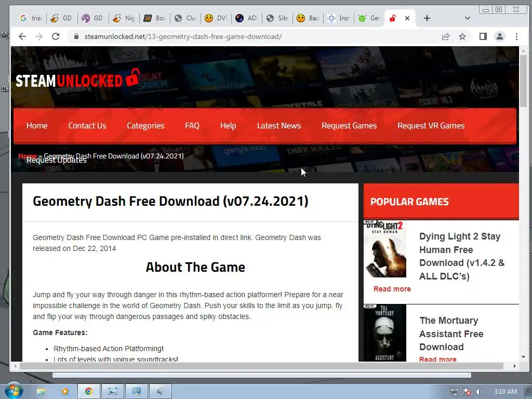Click Read more under The Mortuary Assistant
This screenshot has height=399, width=532.
pos(437,359)
